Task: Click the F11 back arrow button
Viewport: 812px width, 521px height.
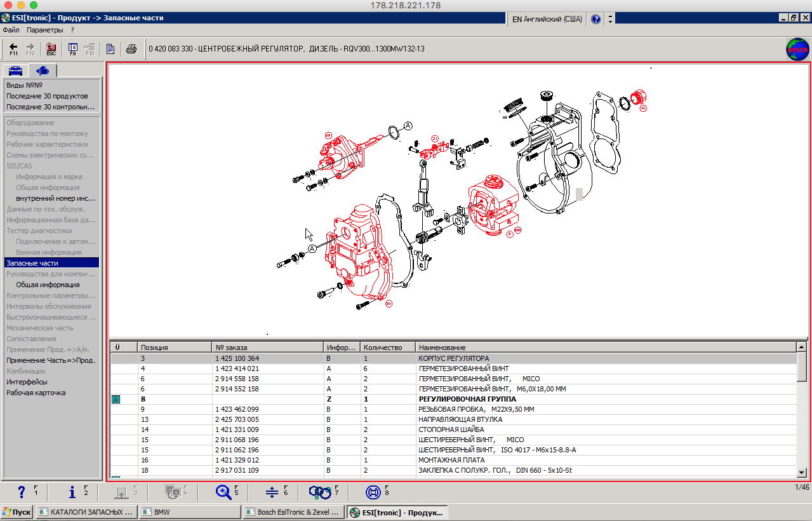Action: click(x=13, y=49)
